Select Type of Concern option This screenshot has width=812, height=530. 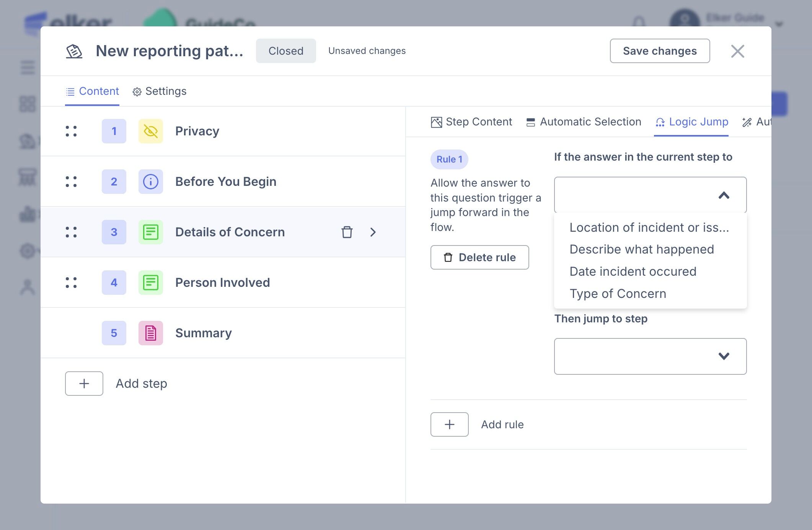tap(618, 294)
